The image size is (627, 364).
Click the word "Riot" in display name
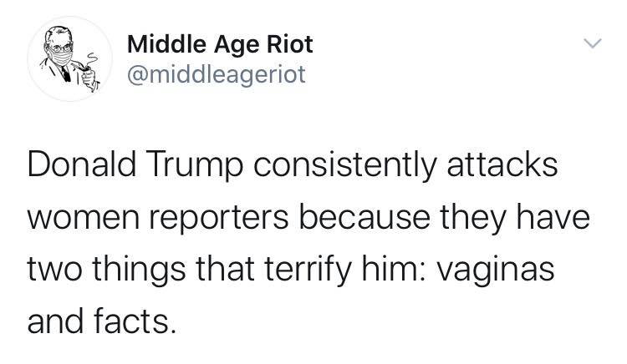click(x=289, y=44)
